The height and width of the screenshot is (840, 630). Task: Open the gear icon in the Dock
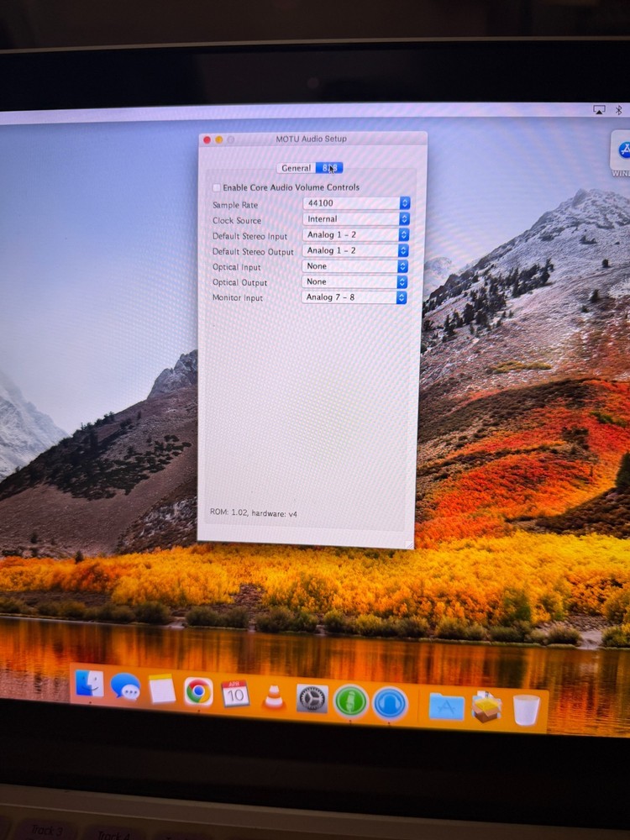tap(312, 699)
